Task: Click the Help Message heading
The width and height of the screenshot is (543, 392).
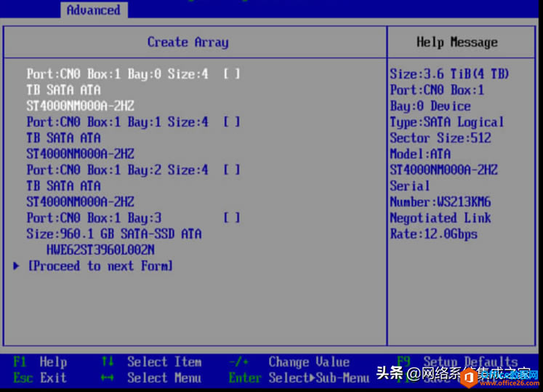Action: tap(457, 42)
